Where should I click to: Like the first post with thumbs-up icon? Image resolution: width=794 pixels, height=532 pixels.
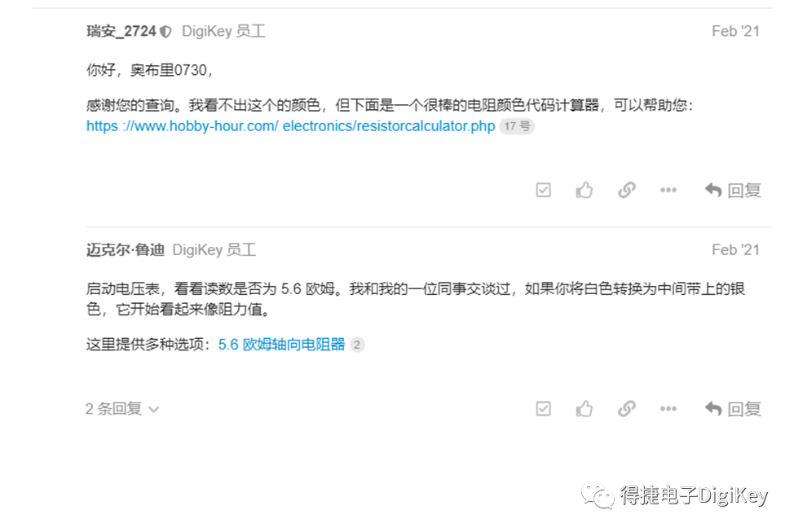(584, 191)
